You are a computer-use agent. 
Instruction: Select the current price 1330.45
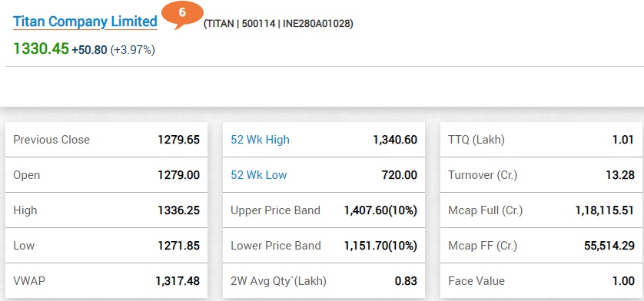[41, 49]
